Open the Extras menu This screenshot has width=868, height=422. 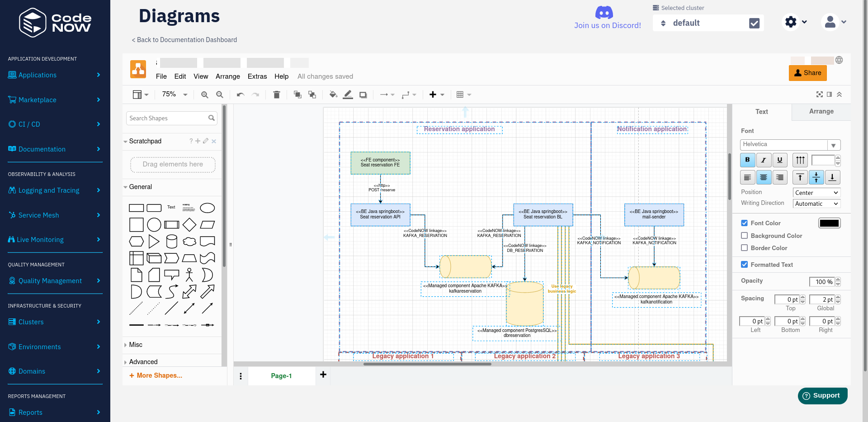257,76
